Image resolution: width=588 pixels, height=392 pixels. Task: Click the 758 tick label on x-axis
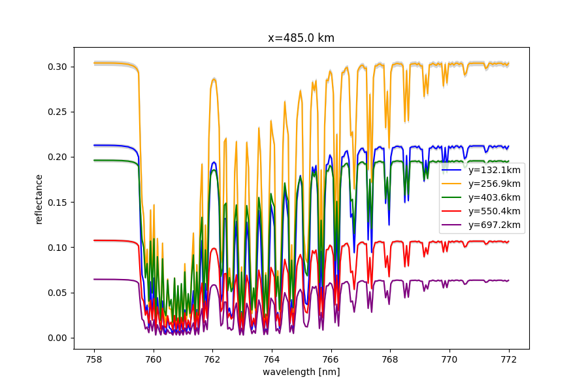click(x=93, y=359)
